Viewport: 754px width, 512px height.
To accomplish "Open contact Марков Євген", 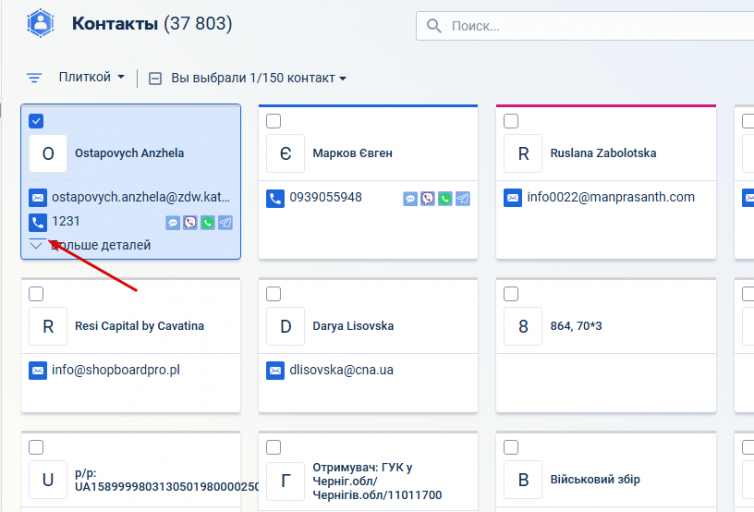I will click(352, 153).
